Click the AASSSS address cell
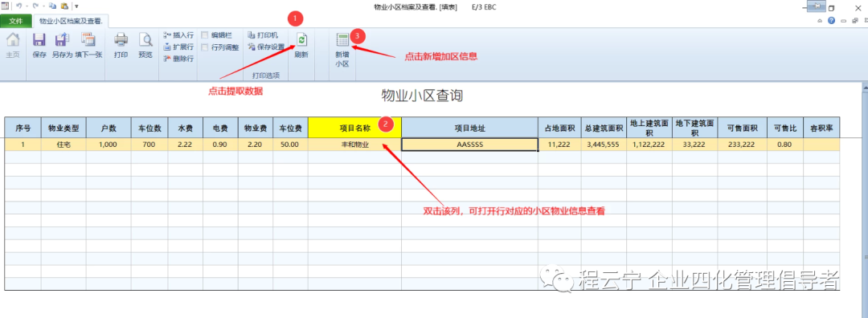The width and height of the screenshot is (868, 318). 470,145
